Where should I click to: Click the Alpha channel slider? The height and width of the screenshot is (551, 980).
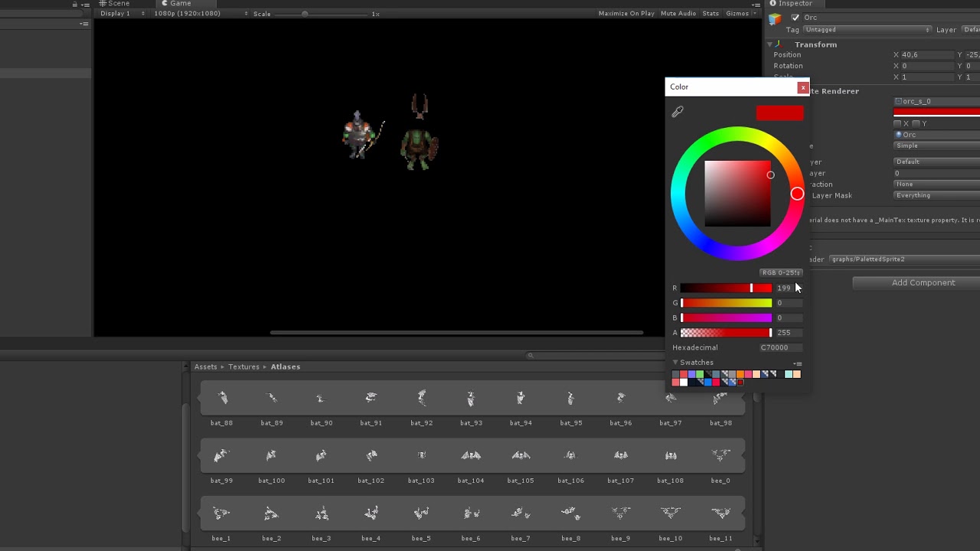coord(726,333)
